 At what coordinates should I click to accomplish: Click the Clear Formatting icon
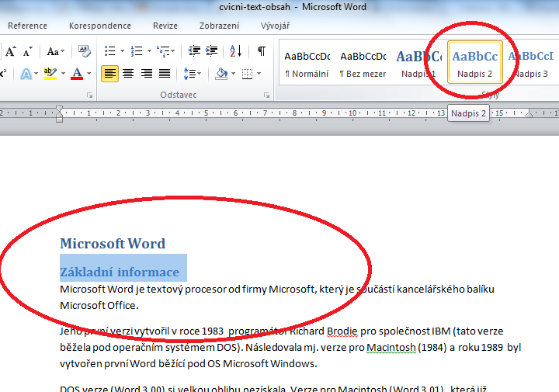pyautogui.click(x=85, y=51)
